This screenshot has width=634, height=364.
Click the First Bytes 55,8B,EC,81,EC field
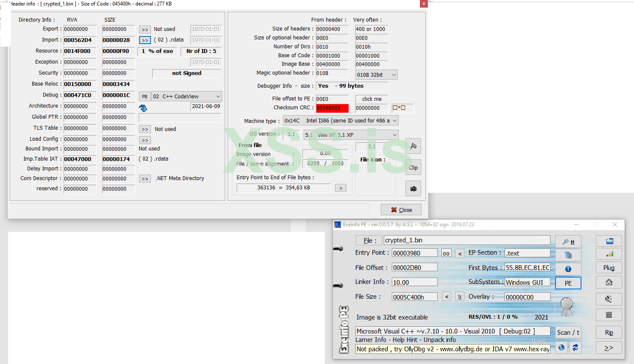pos(527,267)
